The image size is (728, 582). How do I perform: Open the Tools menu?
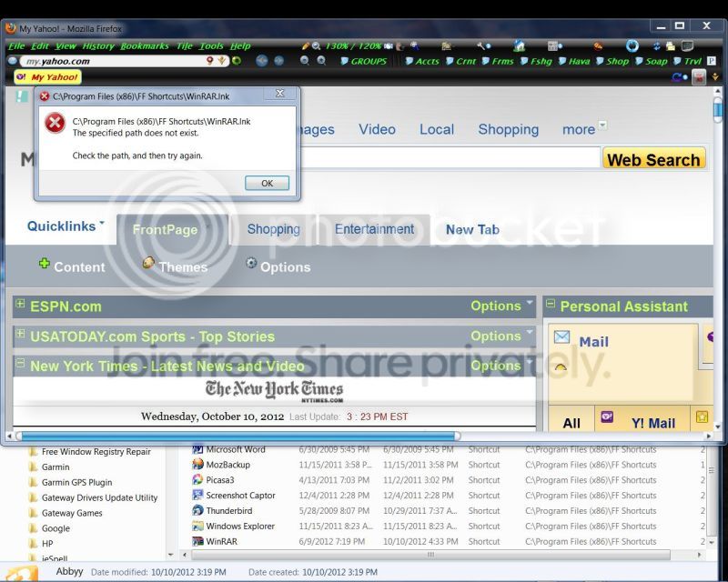coord(211,46)
